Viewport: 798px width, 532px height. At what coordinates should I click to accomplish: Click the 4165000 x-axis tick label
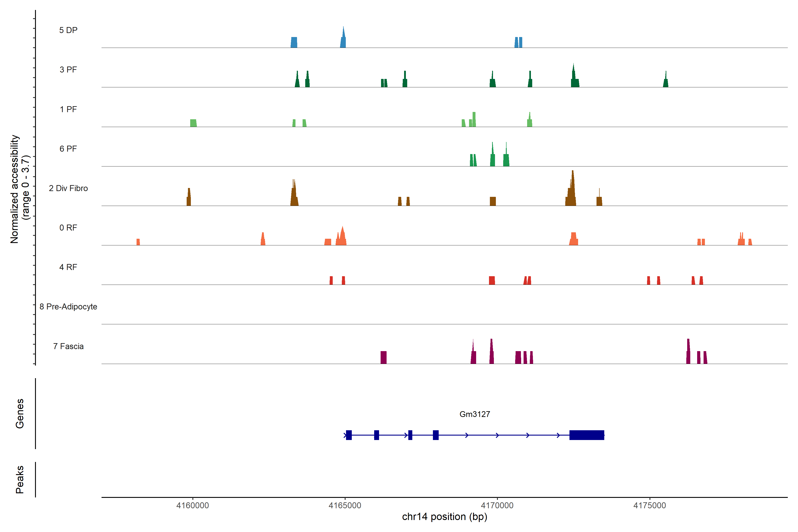click(x=345, y=505)
